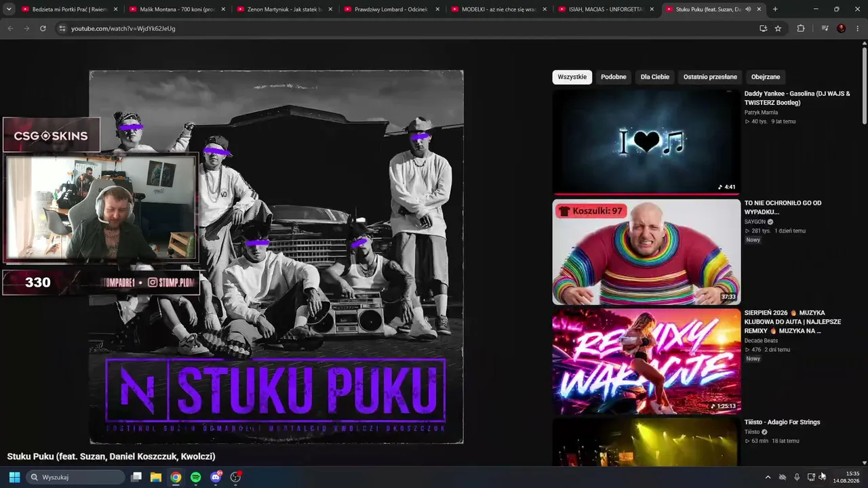Show hidden system tray icons
The height and width of the screenshot is (488, 868).
pyautogui.click(x=768, y=477)
